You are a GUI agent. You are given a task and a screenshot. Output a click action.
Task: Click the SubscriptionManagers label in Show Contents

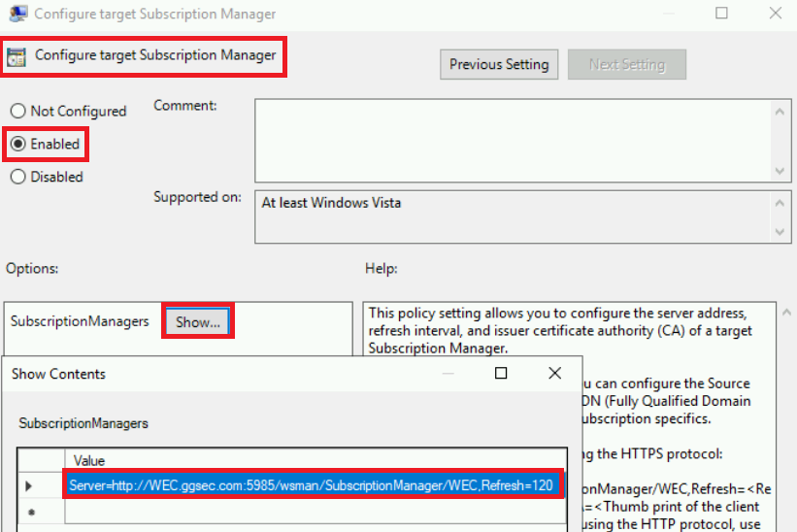tap(83, 423)
